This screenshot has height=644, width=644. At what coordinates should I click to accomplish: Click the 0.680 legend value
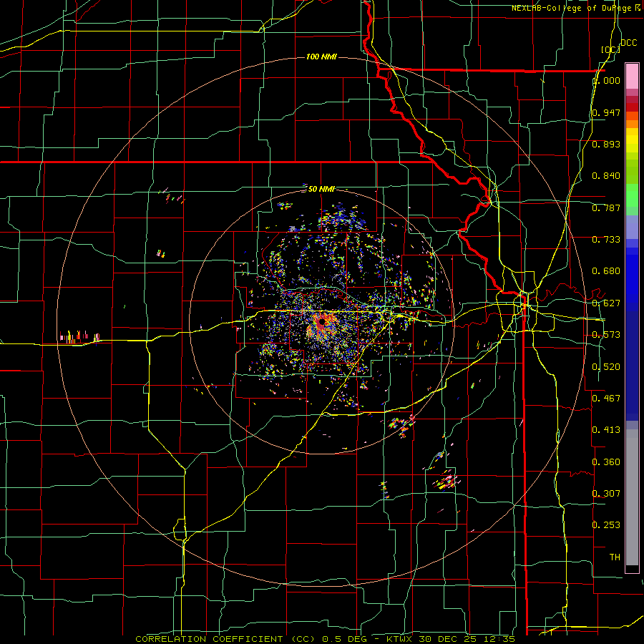point(606,271)
